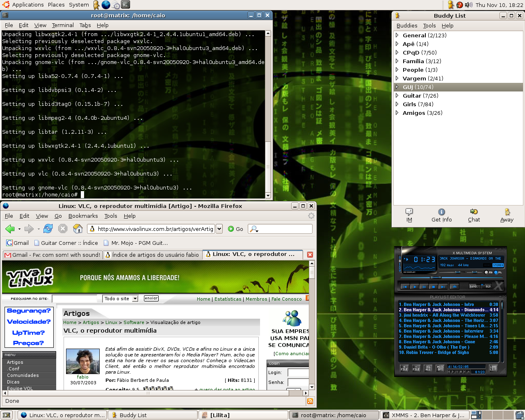525x420 pixels.
Task: Click the Firefox Back arrow
Action: (10, 228)
